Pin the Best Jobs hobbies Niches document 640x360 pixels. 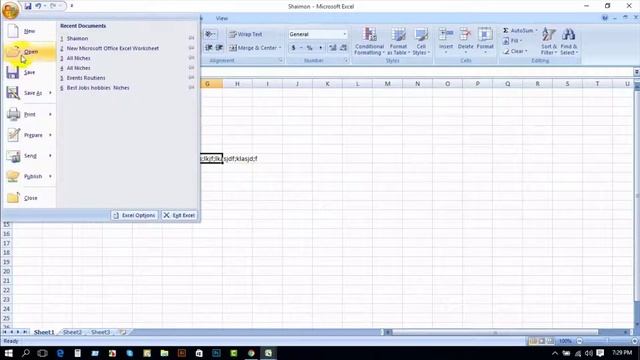191,87
